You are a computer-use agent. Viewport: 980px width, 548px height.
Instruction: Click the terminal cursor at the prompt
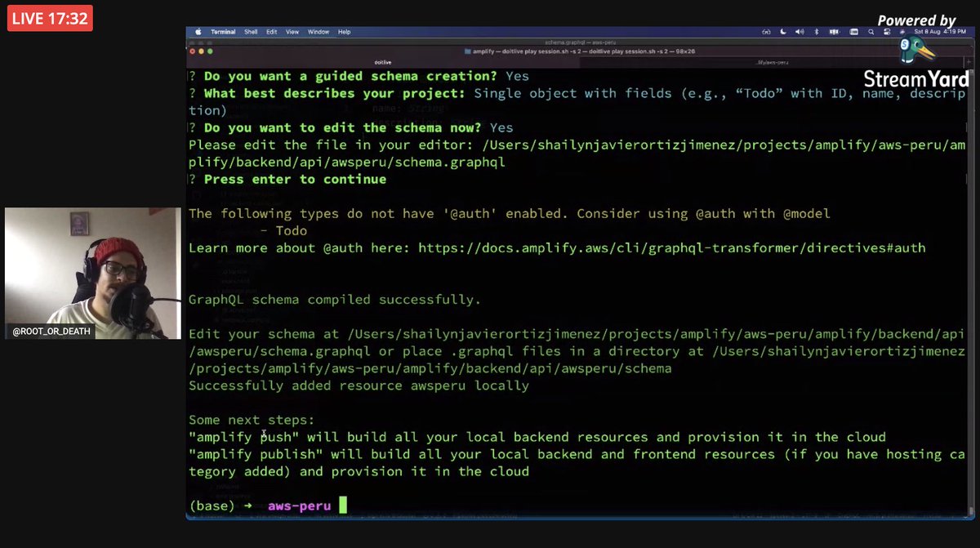point(343,506)
